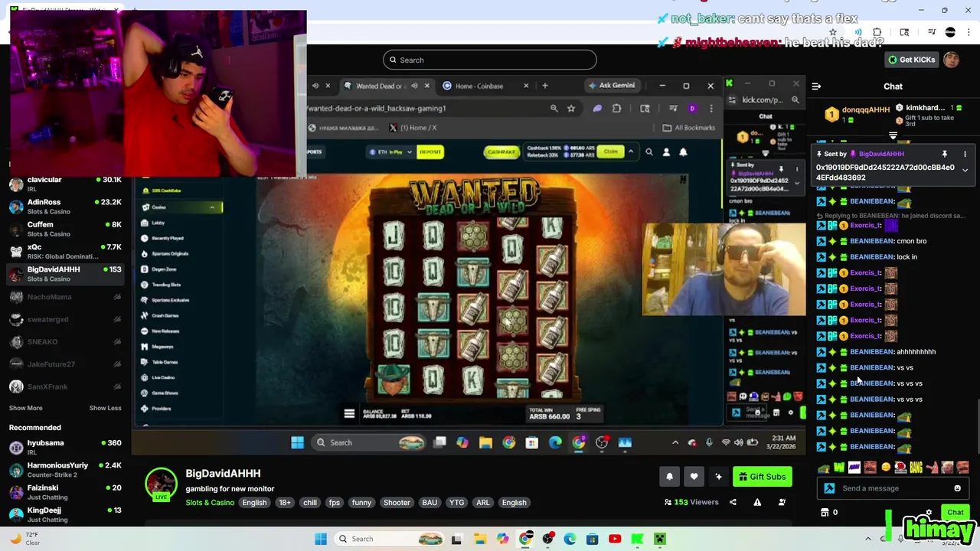Open the emoji picker in message box

(957, 488)
